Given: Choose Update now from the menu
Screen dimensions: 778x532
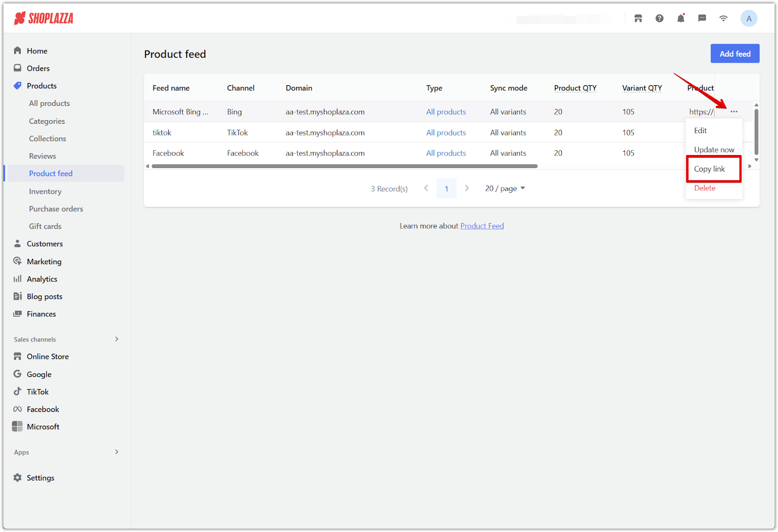Looking at the screenshot, I should click(x=714, y=150).
